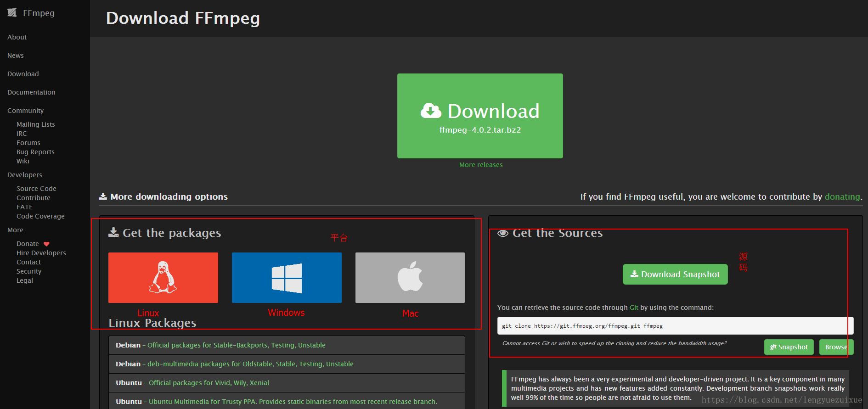Click the Download Snapshot button
Screen dimensions: 868x409
pos(675,274)
